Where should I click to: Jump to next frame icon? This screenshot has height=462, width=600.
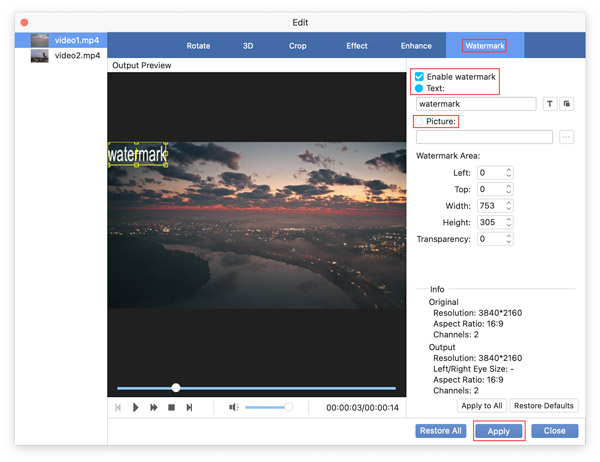[189, 407]
